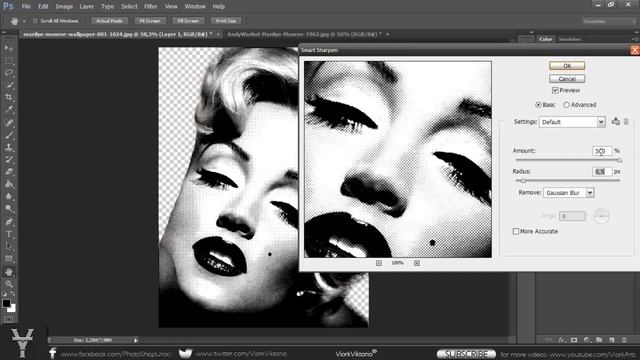Click the create new layer icon

(x=611, y=340)
